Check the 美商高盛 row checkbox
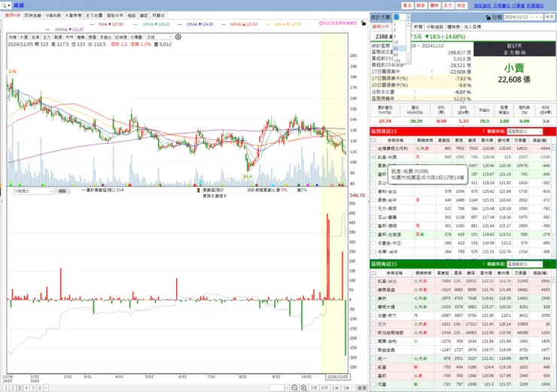 coord(373,290)
